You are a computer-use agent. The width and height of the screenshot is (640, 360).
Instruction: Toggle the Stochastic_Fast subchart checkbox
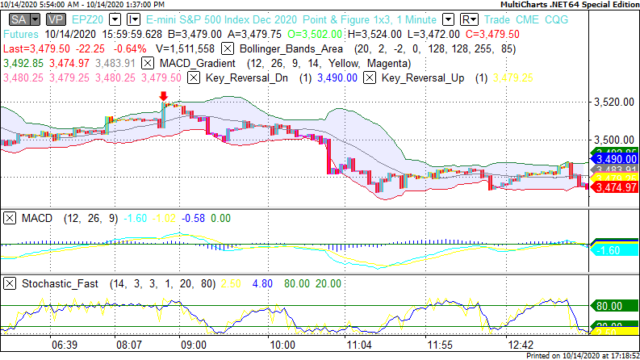click(x=9, y=283)
